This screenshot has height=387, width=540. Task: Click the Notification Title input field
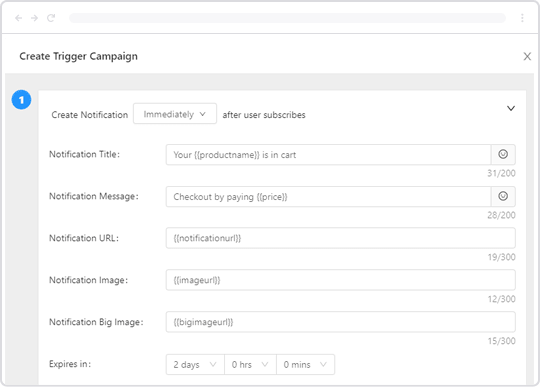click(x=328, y=155)
